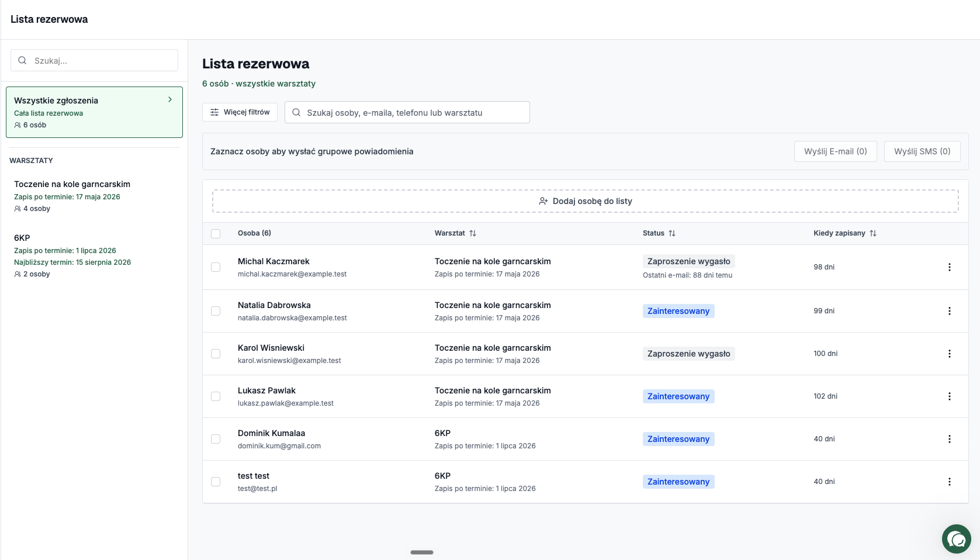
Task: Select 6KP workshop in sidebar
Action: pyautogui.click(x=94, y=255)
